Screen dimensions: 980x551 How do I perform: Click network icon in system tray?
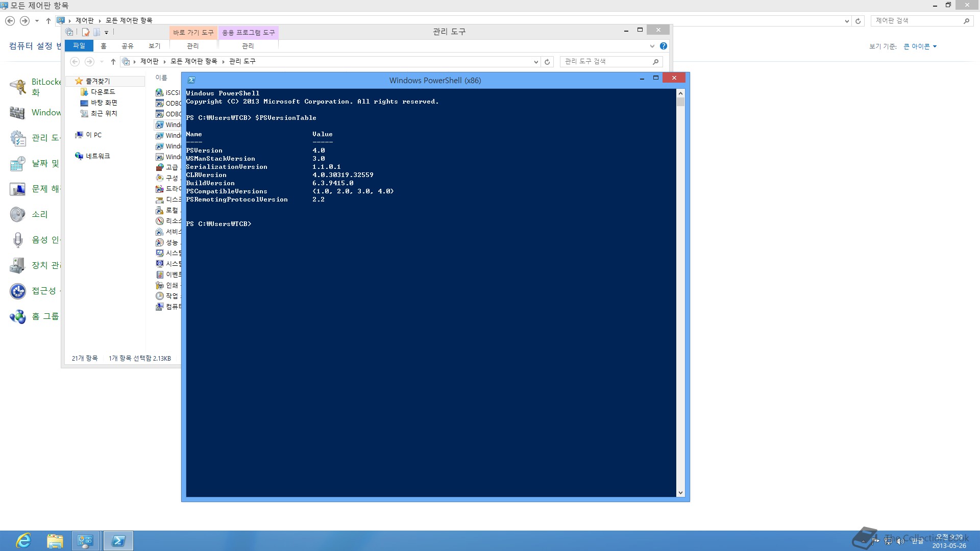click(888, 541)
